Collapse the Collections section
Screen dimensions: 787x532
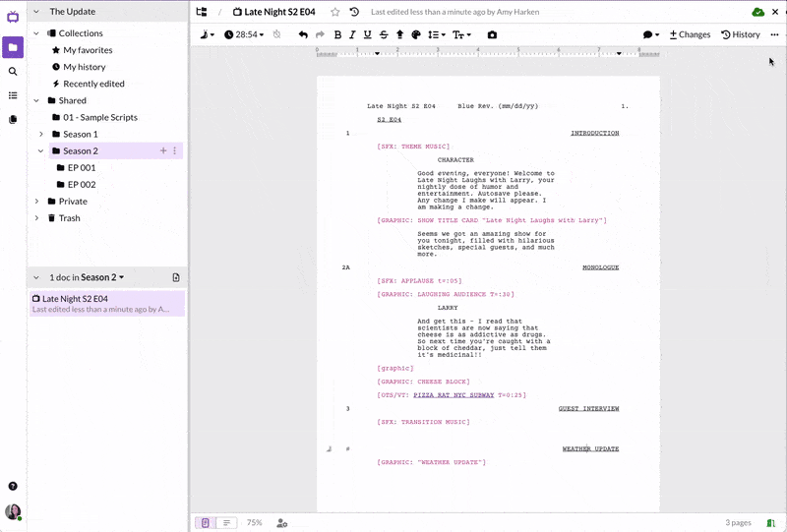pyautogui.click(x=36, y=33)
